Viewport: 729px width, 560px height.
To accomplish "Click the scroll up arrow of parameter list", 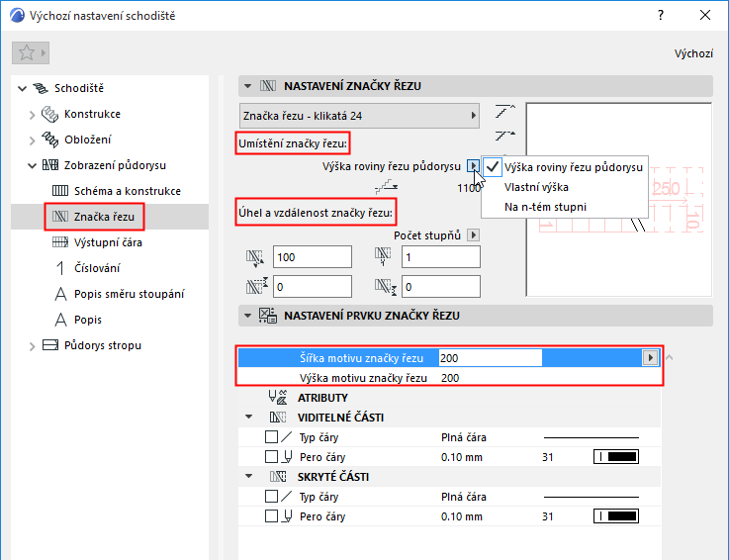I will [669, 358].
